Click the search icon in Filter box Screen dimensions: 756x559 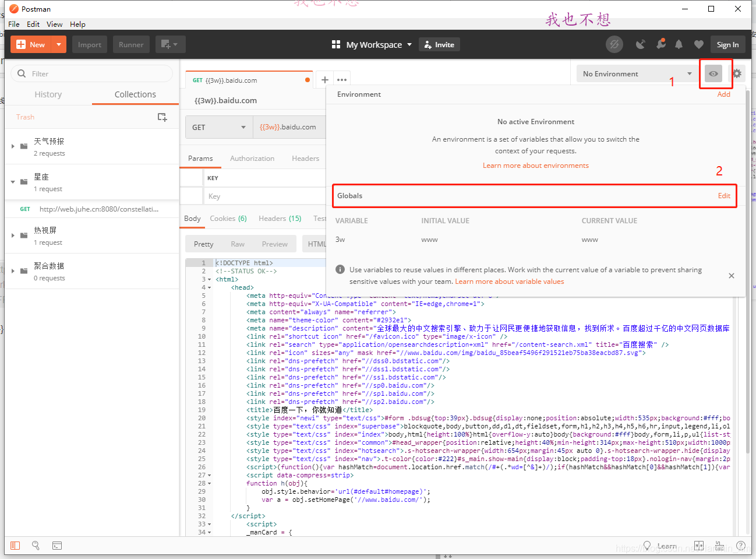pos(22,73)
